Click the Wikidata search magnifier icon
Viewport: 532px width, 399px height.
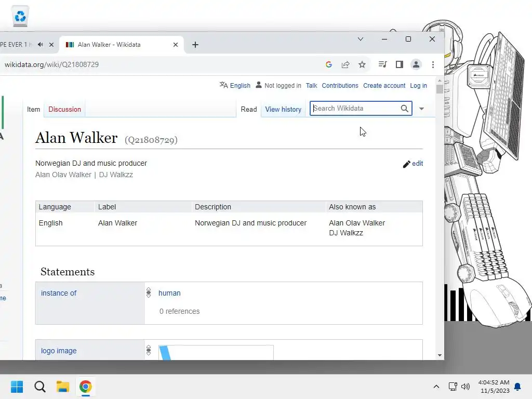(404, 108)
